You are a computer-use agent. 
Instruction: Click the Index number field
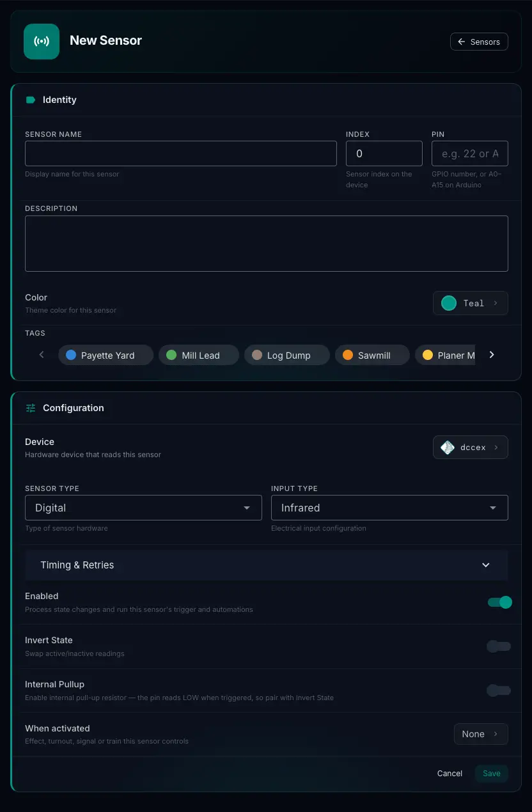[x=384, y=153]
